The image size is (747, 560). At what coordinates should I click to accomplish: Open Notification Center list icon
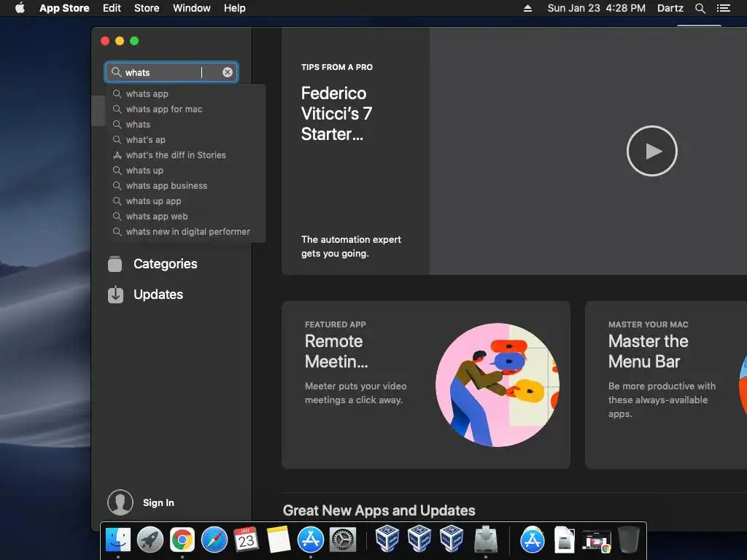[724, 8]
